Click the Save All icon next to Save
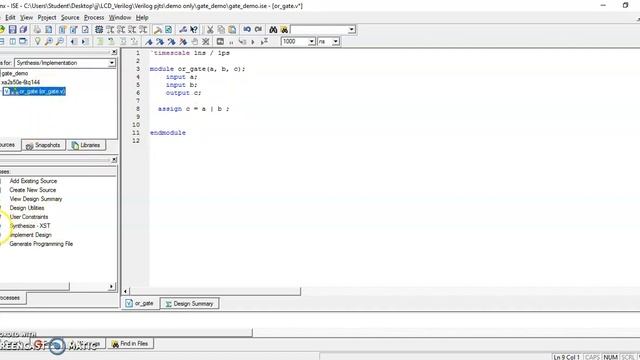Image resolution: width=640 pixels, height=360 pixels. pyautogui.click(x=23, y=29)
